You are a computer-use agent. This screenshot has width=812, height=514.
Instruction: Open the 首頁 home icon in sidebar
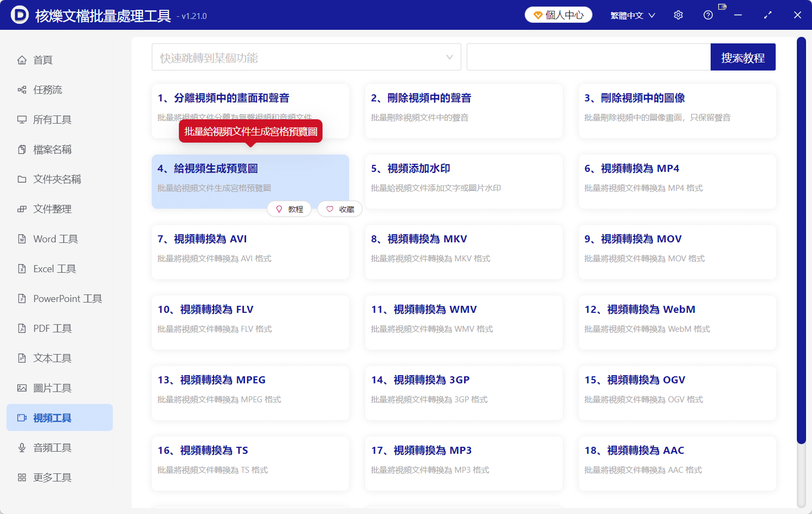point(21,60)
